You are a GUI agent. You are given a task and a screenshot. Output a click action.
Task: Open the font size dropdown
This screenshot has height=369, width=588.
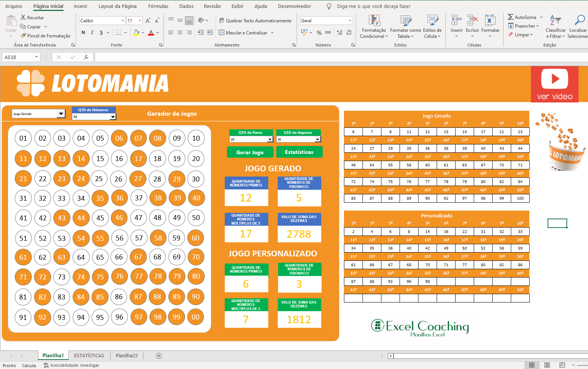(140, 20)
